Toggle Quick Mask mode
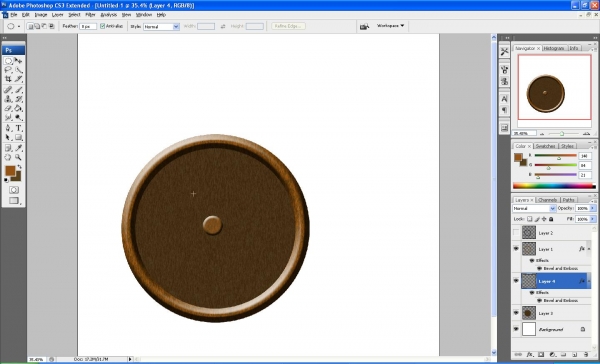600x364 pixels. point(14,190)
